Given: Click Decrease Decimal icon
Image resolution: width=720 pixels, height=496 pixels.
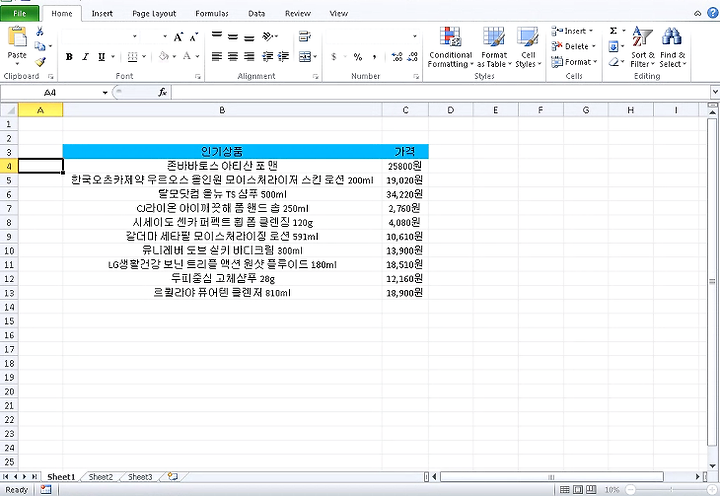Looking at the screenshot, I should tap(412, 56).
